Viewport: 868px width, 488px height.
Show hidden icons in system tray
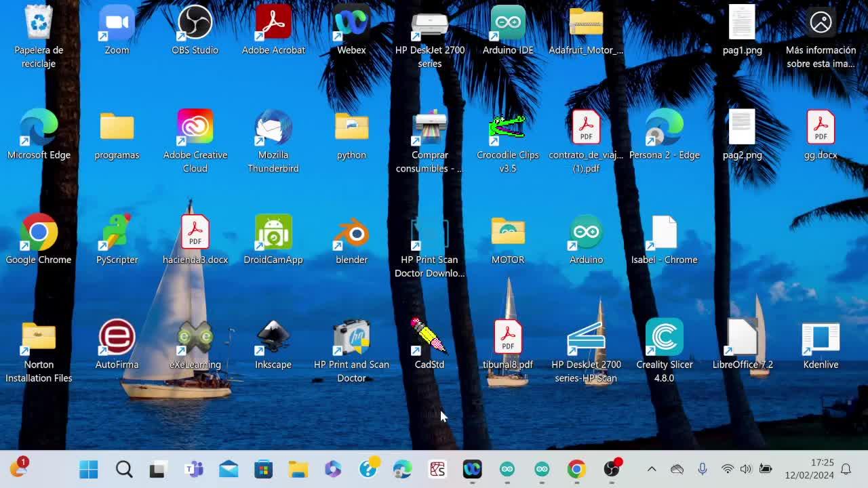click(652, 469)
